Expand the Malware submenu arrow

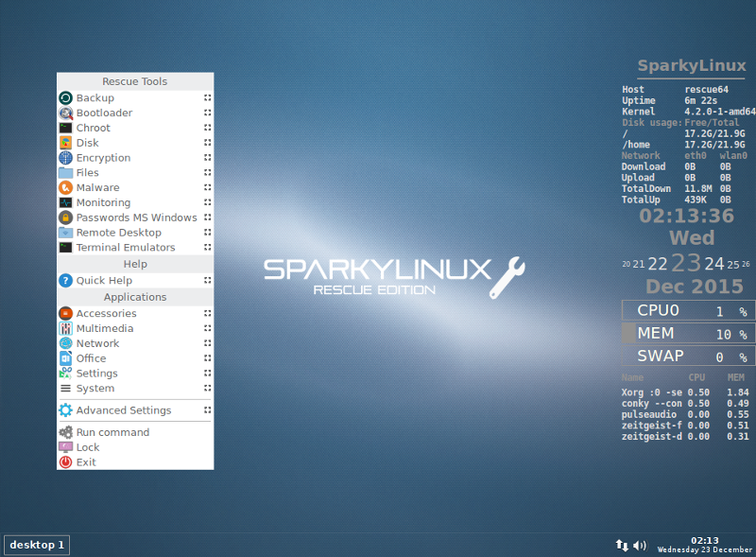(207, 188)
